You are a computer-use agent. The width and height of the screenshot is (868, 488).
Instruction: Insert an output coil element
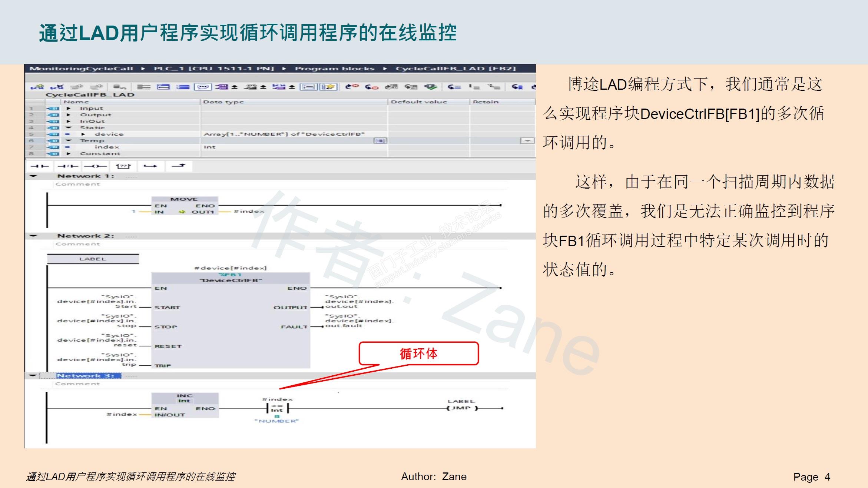[95, 166]
